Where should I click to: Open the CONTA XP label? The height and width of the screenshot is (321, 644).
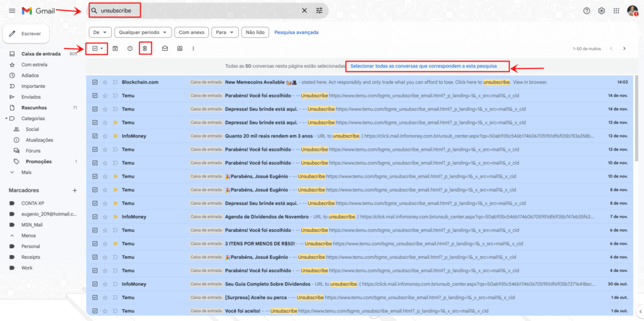click(33, 203)
